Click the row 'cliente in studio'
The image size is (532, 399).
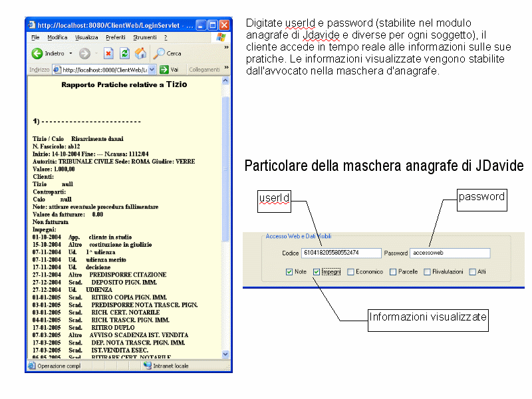tap(82, 237)
